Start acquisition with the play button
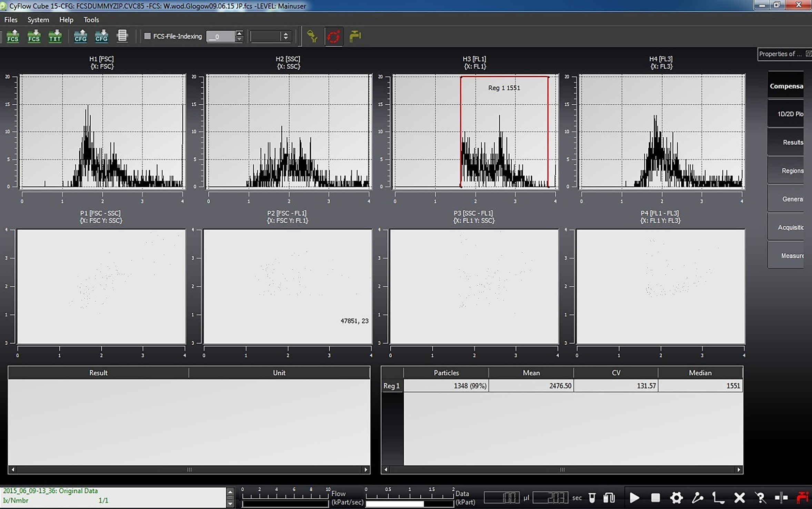The width and height of the screenshot is (812, 509). click(634, 498)
